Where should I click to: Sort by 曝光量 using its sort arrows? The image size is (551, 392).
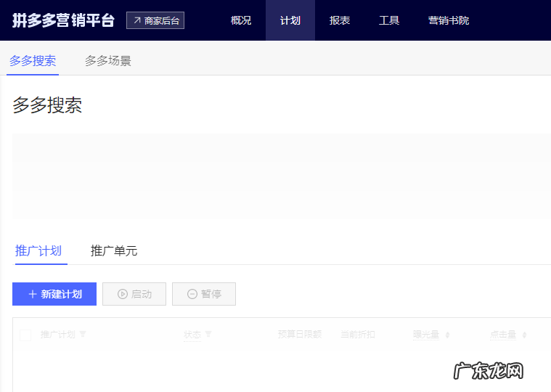(x=447, y=335)
